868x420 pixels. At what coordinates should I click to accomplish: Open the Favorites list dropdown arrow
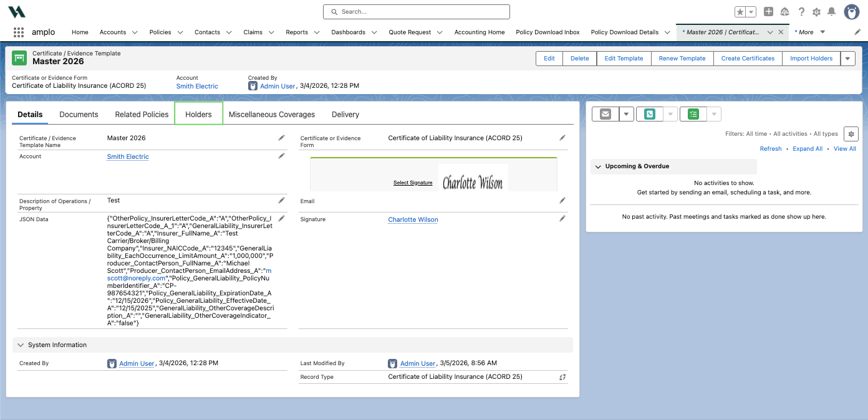pyautogui.click(x=751, y=12)
